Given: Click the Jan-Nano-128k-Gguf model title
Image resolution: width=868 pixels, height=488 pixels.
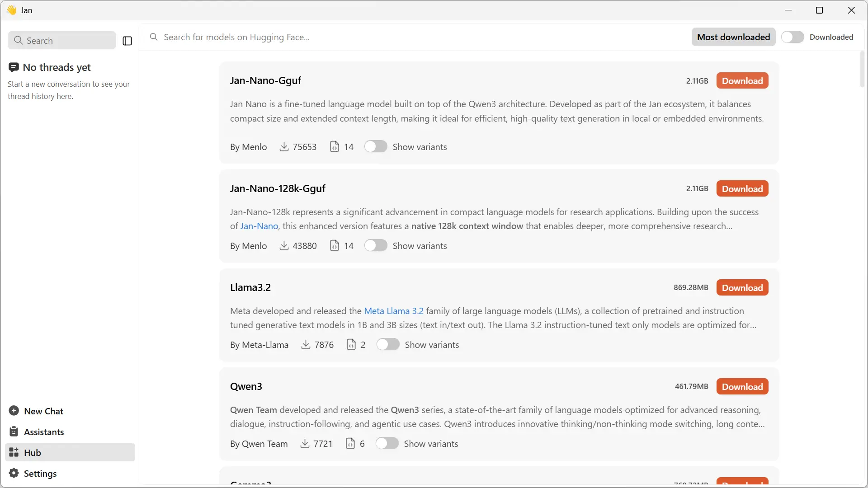Looking at the screenshot, I should (278, 189).
